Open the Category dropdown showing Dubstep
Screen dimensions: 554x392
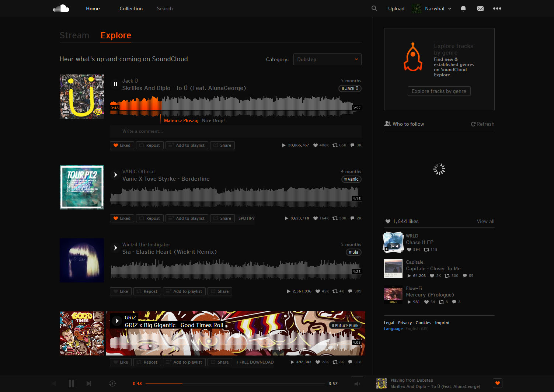coord(327,59)
